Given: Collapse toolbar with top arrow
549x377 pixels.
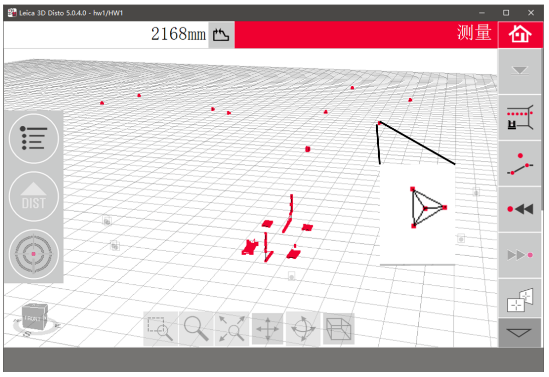Looking at the screenshot, I should point(520,71).
